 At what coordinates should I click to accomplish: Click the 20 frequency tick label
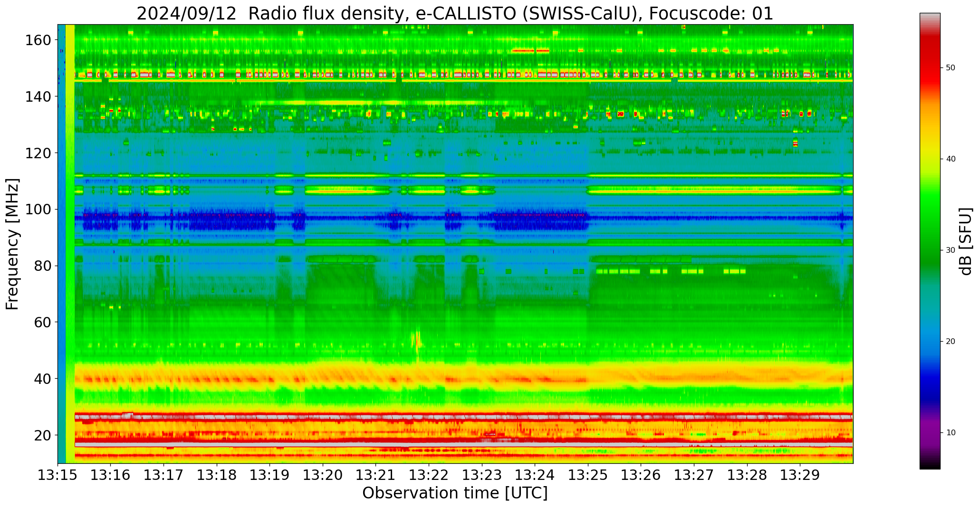[x=43, y=435]
